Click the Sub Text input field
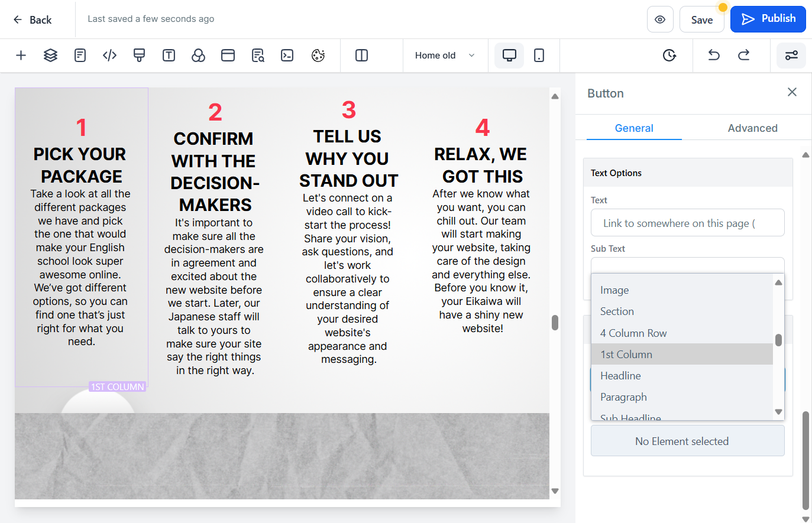 (x=688, y=265)
